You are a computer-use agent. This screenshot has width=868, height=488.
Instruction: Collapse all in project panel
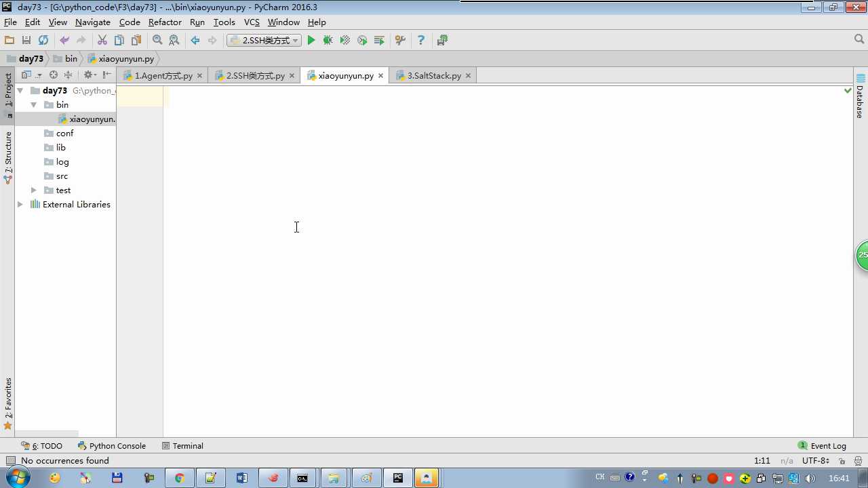point(68,75)
